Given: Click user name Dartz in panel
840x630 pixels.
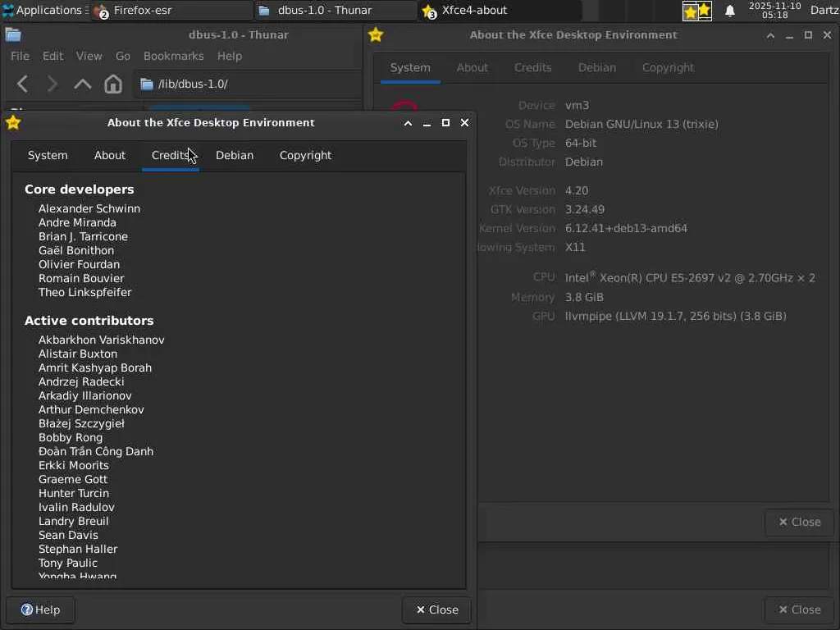Looking at the screenshot, I should [x=824, y=10].
